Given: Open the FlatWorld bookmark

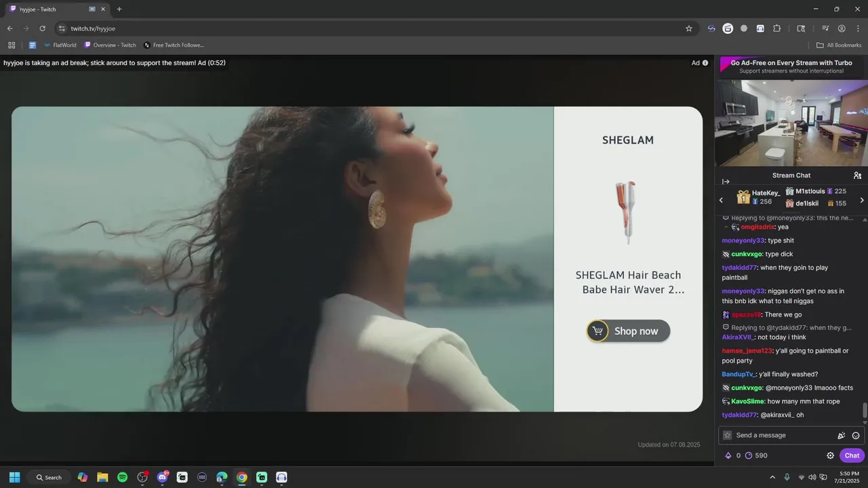Looking at the screenshot, I should (60, 45).
